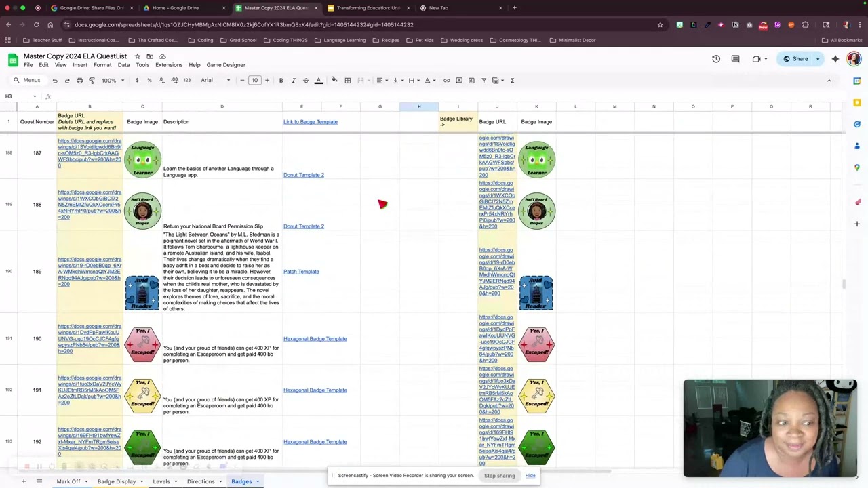868x488 pixels.
Task: Open the Insert menu
Action: click(80, 65)
